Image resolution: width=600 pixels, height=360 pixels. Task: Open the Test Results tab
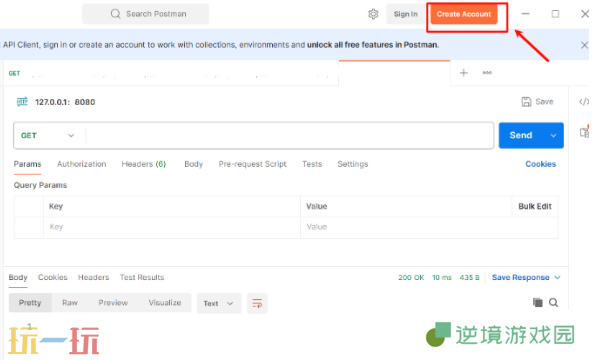(x=142, y=277)
